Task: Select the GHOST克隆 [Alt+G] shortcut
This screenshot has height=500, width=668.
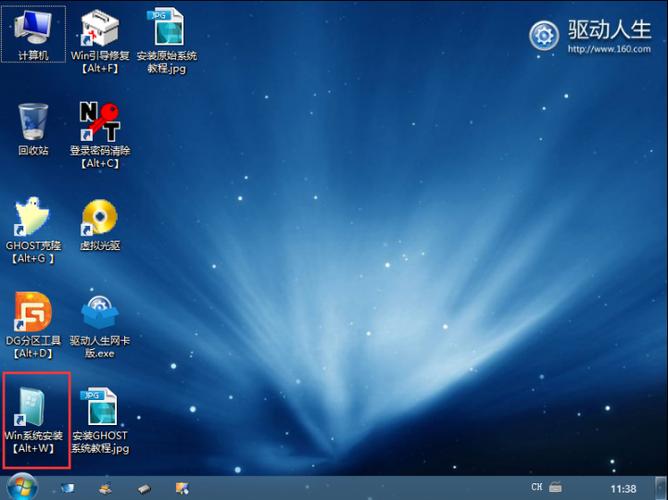Action: coord(33,230)
